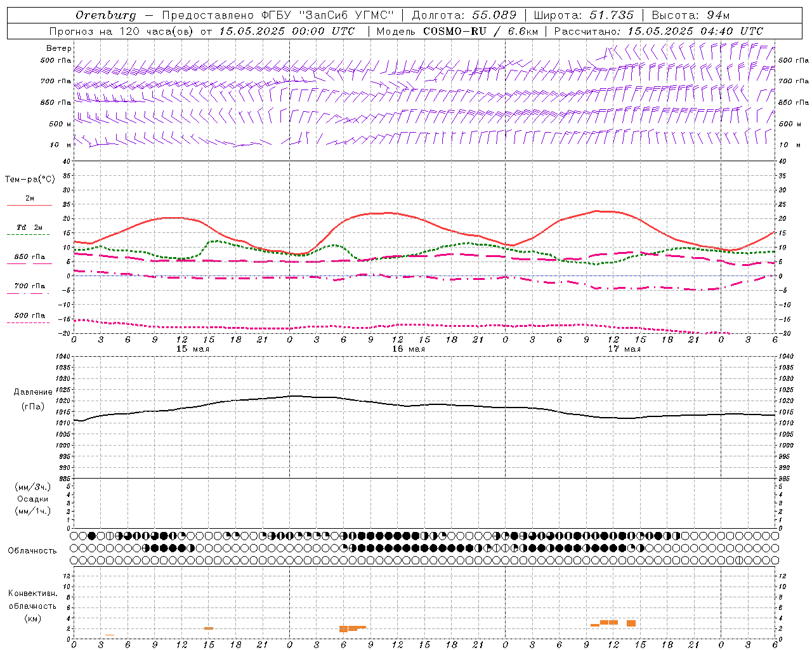
Task: Click the elevation value 'Высота: 94м'
Action: pyautogui.click(x=691, y=15)
